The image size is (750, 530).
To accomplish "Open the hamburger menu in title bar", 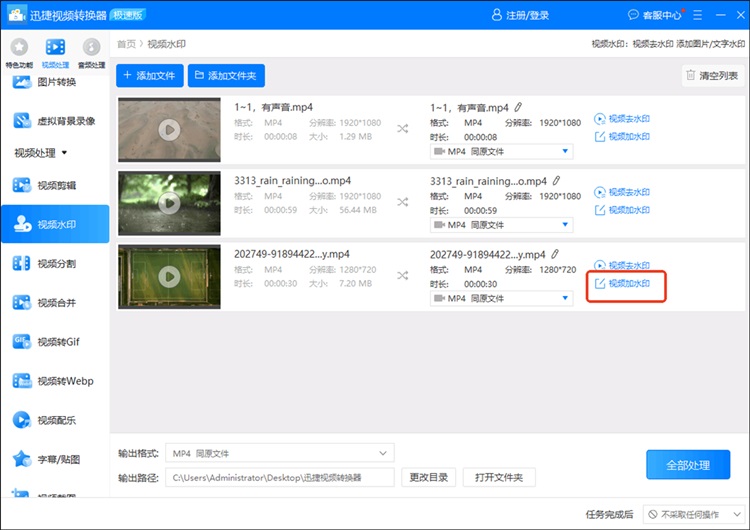I will (697, 15).
